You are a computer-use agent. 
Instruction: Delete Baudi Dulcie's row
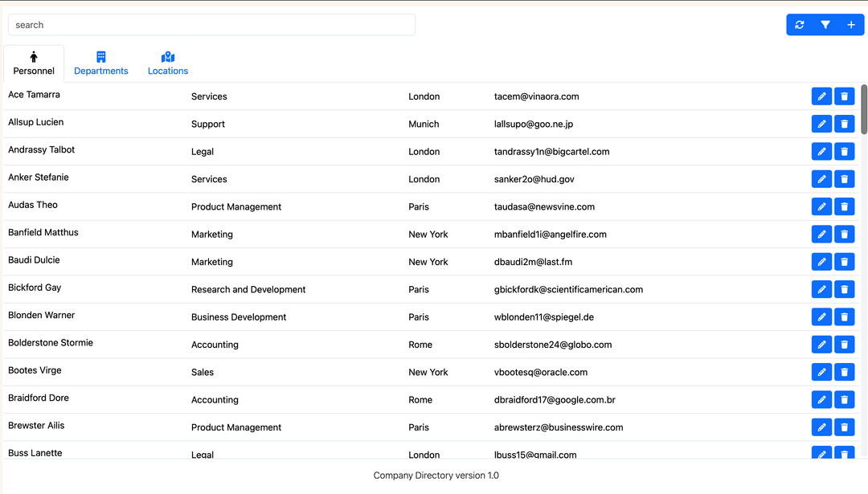click(844, 262)
